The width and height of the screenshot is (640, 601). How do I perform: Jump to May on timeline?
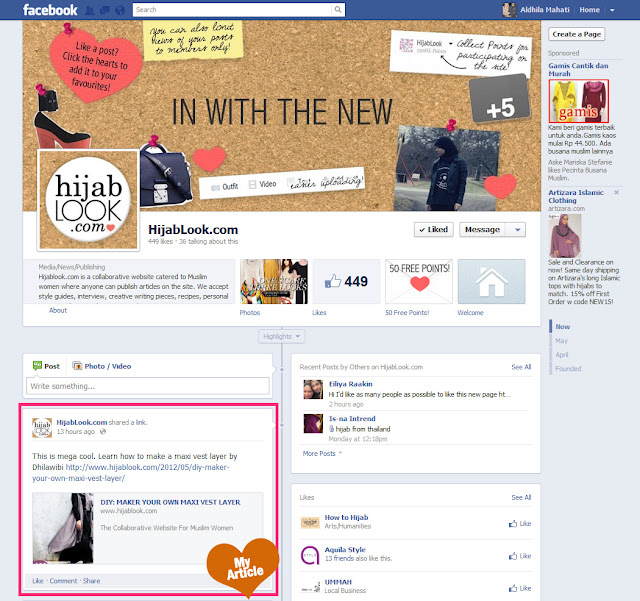[561, 341]
